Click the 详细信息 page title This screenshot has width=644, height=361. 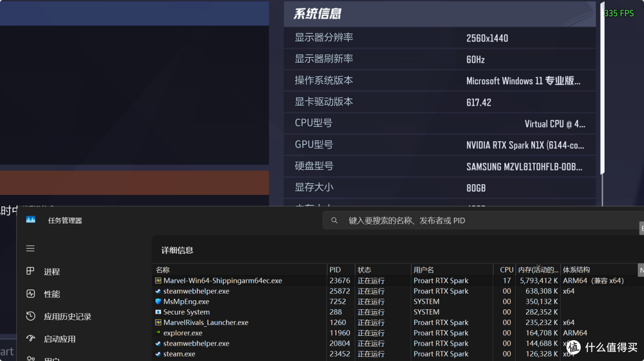tap(177, 250)
